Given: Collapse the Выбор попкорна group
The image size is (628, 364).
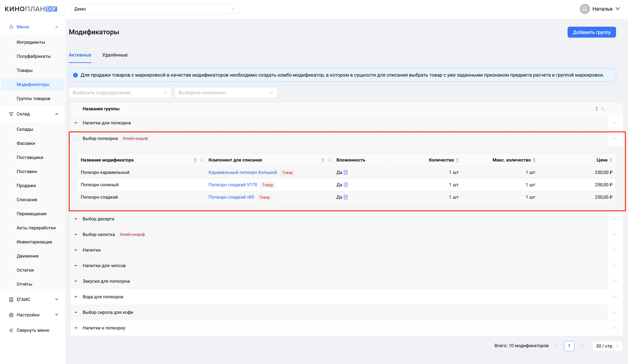Looking at the screenshot, I should click(x=76, y=138).
